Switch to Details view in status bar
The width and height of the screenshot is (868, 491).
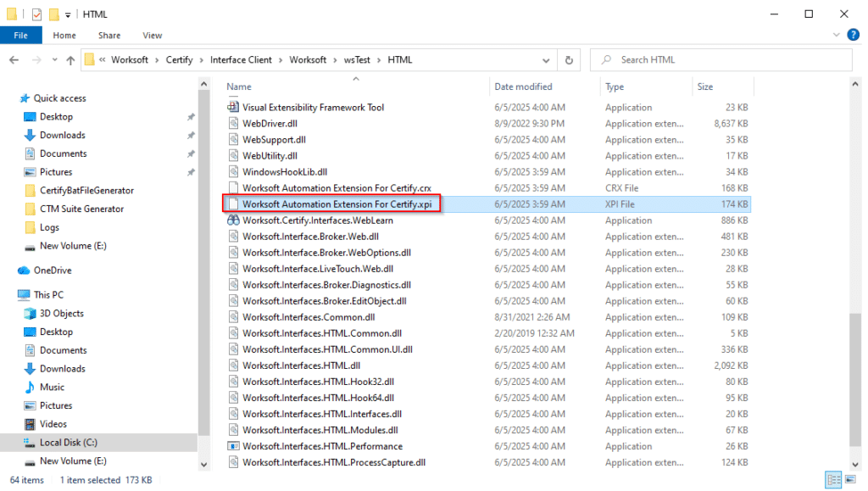[833, 479]
